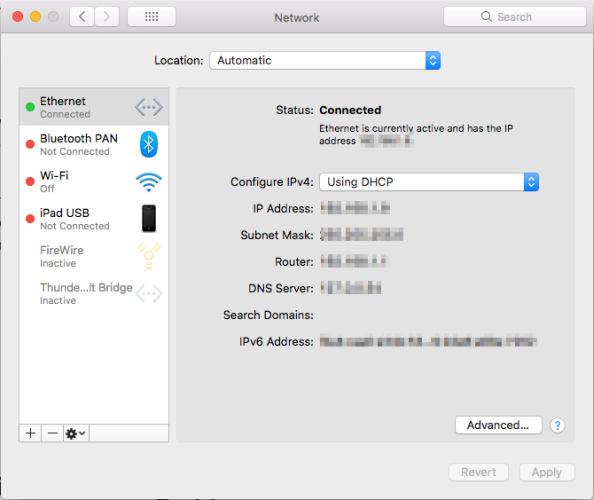Go back using the left chevron
Screen dimensions: 594x500
pyautogui.click(x=82, y=17)
